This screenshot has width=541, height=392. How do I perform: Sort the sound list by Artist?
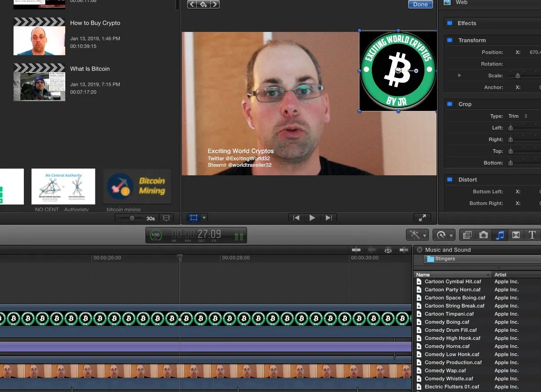tap(517, 275)
